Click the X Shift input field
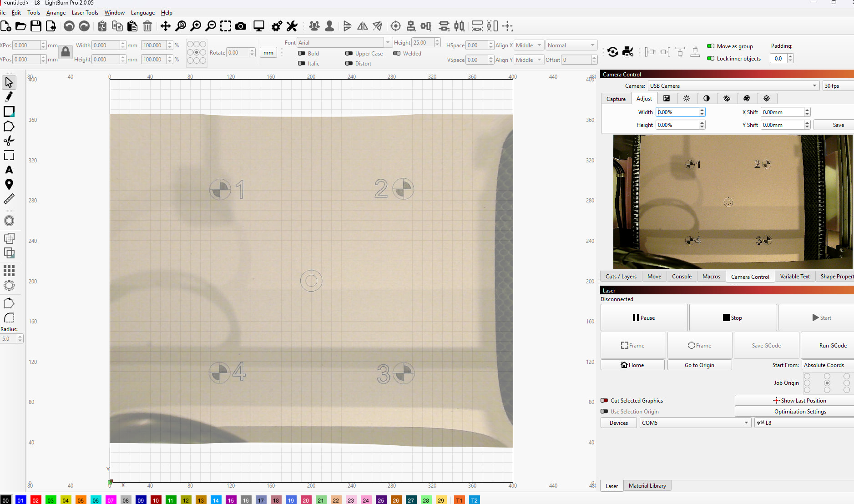 [x=782, y=112]
